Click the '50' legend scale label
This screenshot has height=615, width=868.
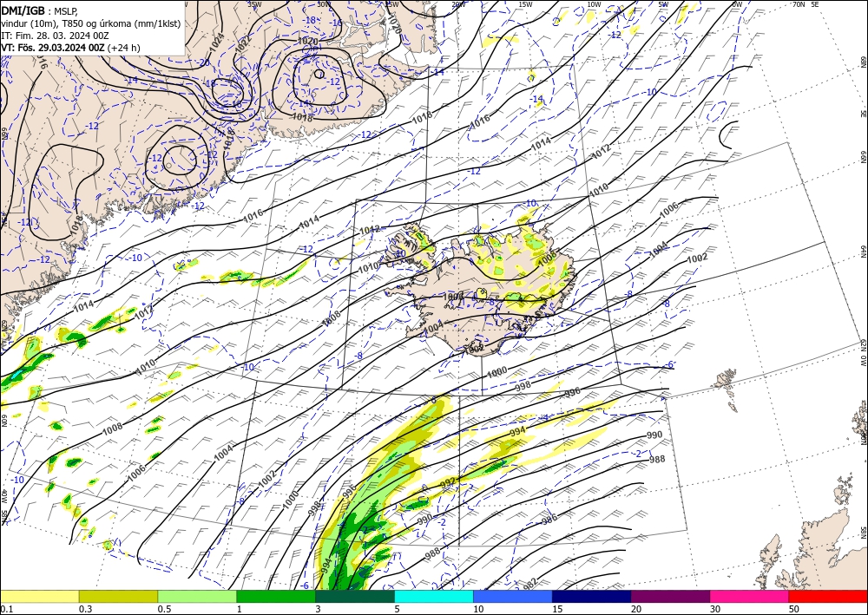click(793, 609)
